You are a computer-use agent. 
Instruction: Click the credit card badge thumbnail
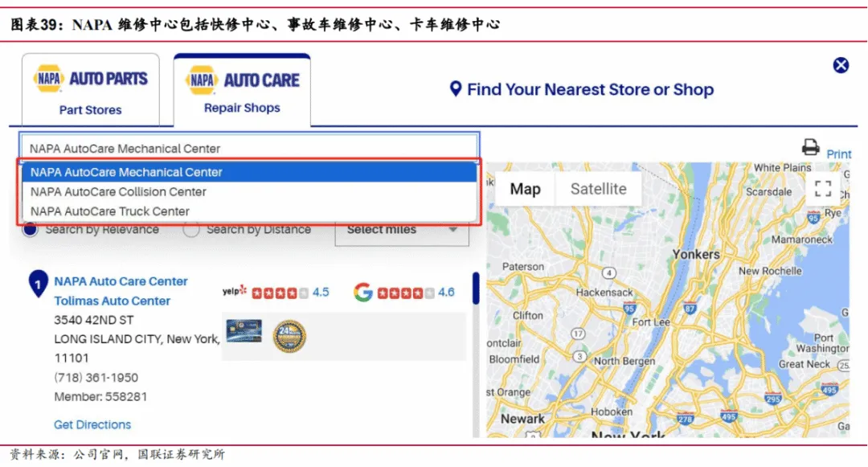click(244, 330)
